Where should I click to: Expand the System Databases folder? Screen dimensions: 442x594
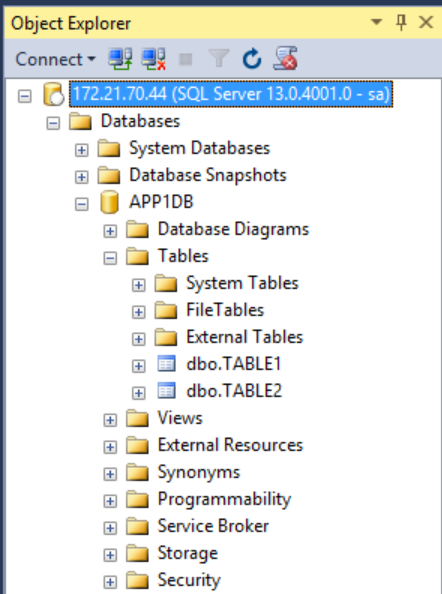[81, 150]
